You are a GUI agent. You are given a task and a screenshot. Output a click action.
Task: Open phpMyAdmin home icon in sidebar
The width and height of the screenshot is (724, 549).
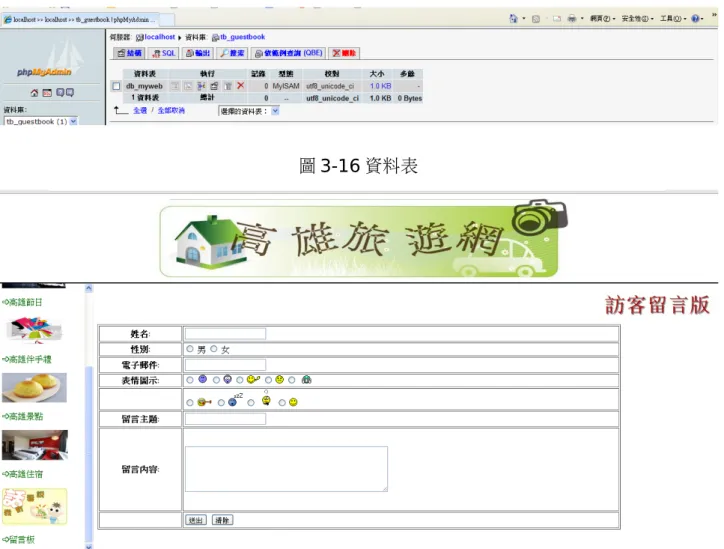pos(34,93)
